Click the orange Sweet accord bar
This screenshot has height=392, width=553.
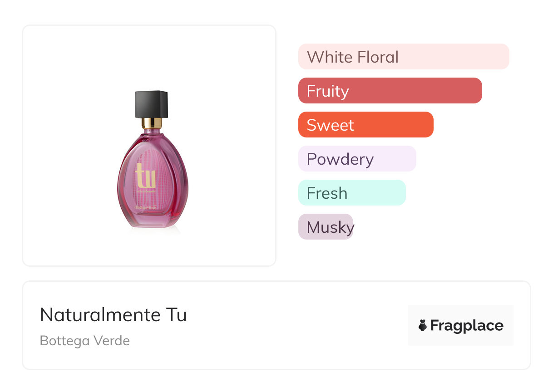pyautogui.click(x=365, y=125)
